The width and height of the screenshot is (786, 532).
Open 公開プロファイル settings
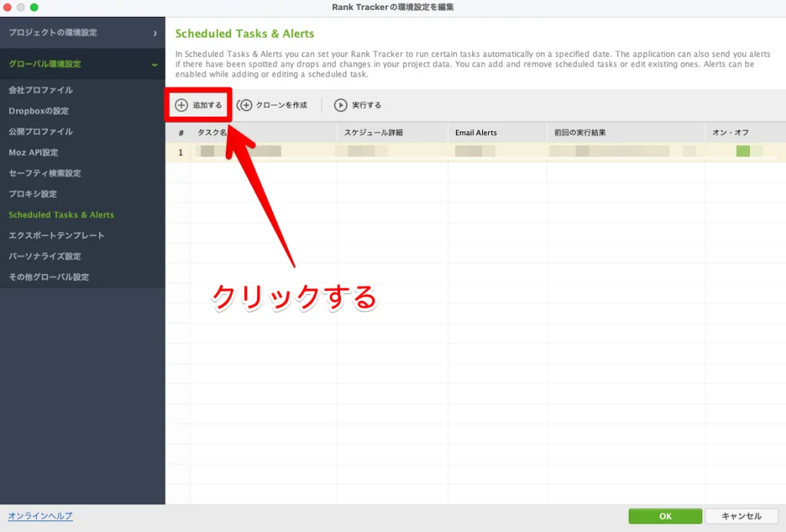[41, 131]
